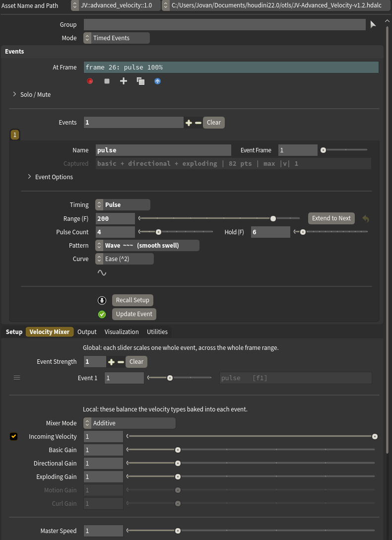Open the Timing dropdown set to Pulse
Image resolution: width=392 pixels, height=540 pixels.
(123, 204)
